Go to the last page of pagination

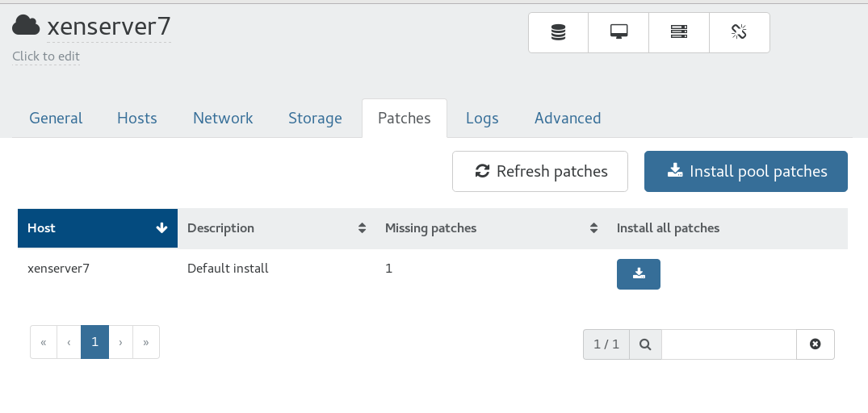pos(145,342)
